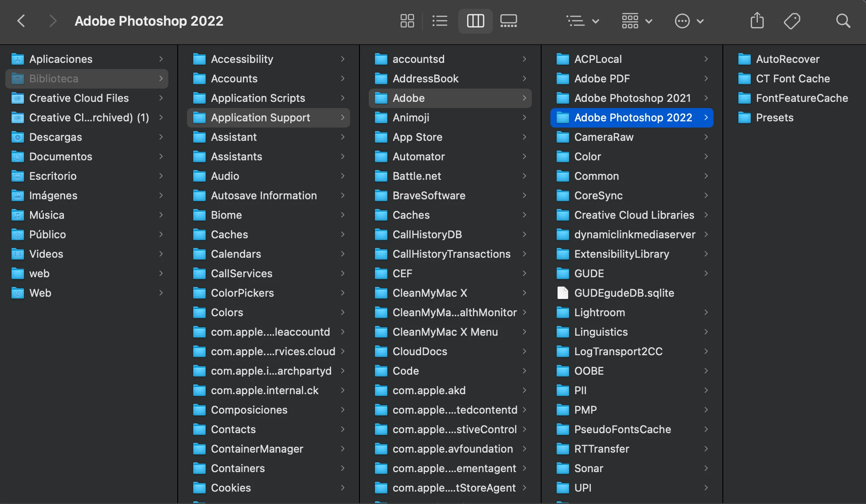Select the column view button

pyautogui.click(x=475, y=21)
